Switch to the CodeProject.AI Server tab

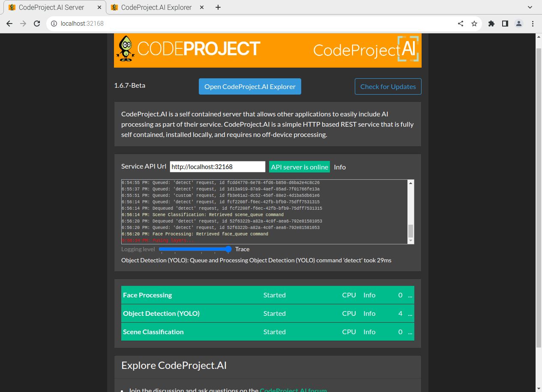[54, 7]
